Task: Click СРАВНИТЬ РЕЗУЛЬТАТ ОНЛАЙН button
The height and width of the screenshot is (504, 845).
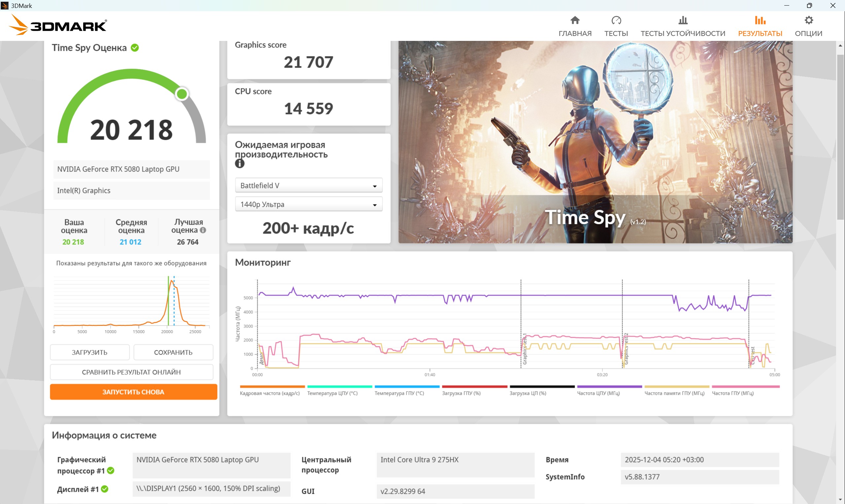Action: coord(131,372)
